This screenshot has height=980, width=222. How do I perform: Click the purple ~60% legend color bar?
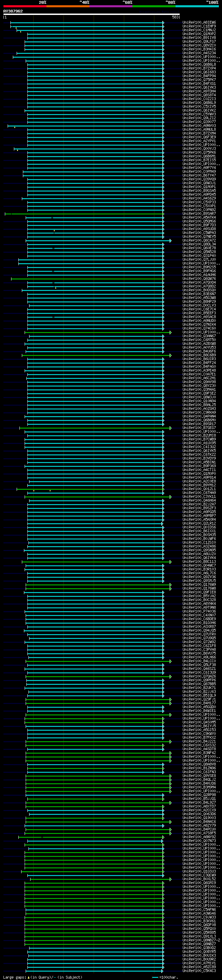[x=111, y=6]
